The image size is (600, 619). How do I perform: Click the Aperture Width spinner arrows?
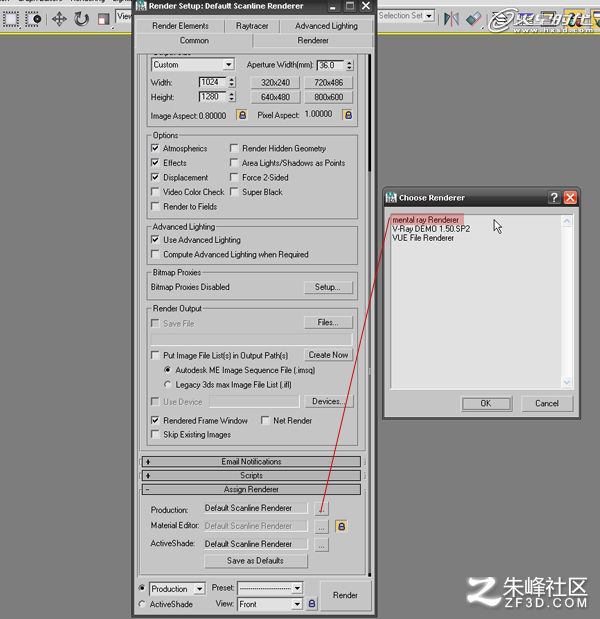click(x=349, y=65)
